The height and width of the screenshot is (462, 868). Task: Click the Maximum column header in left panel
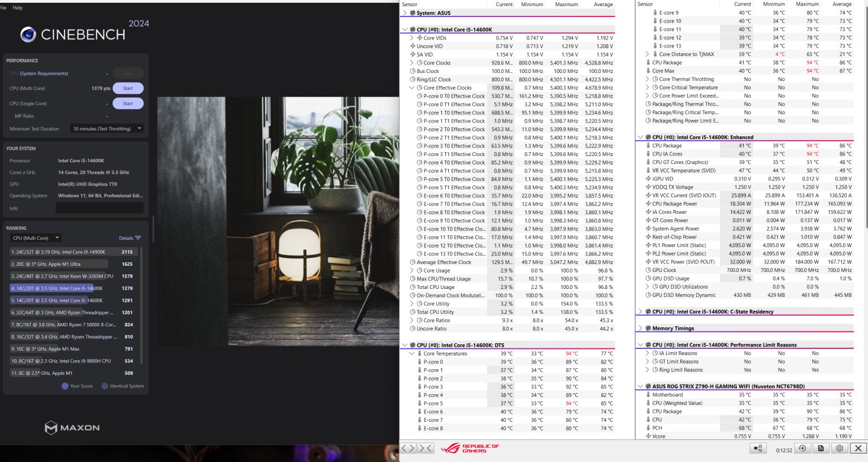566,5
